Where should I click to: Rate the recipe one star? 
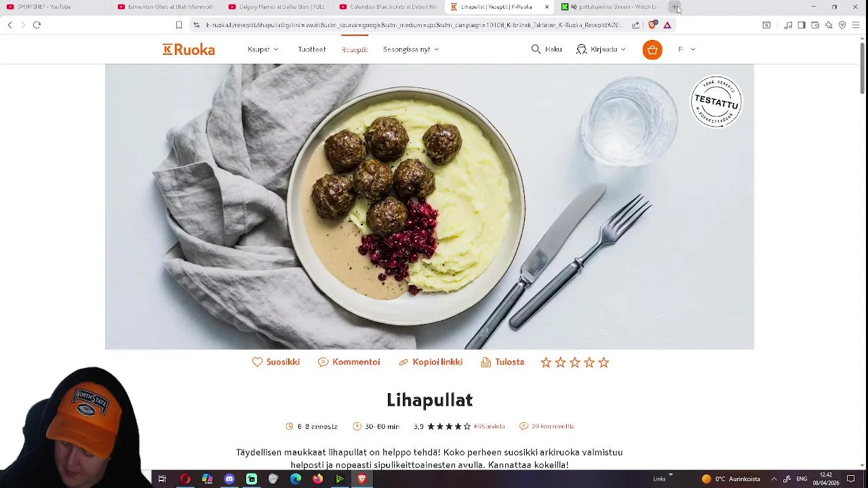[x=546, y=363]
